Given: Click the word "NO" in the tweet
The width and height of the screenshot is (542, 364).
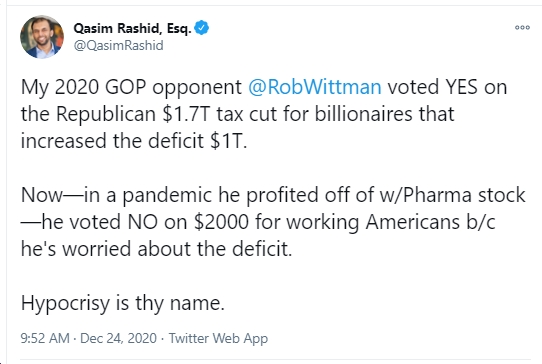Looking at the screenshot, I should [142, 222].
